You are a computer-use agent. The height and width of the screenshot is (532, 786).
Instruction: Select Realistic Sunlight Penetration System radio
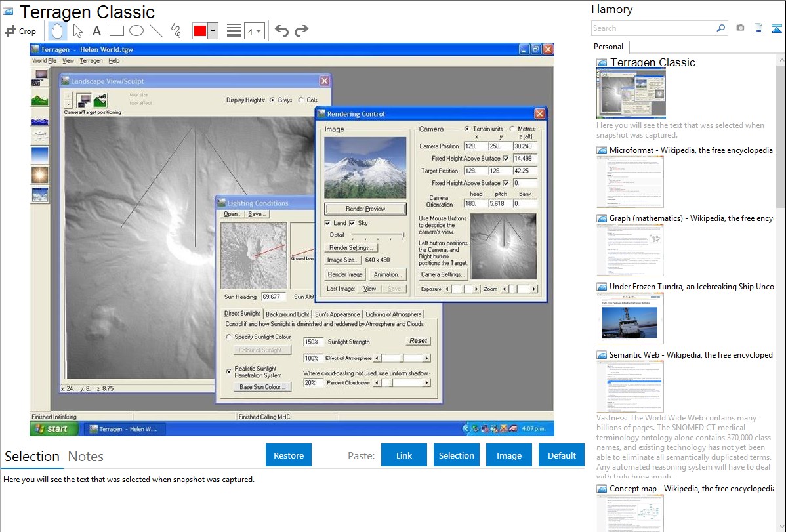[x=228, y=371]
